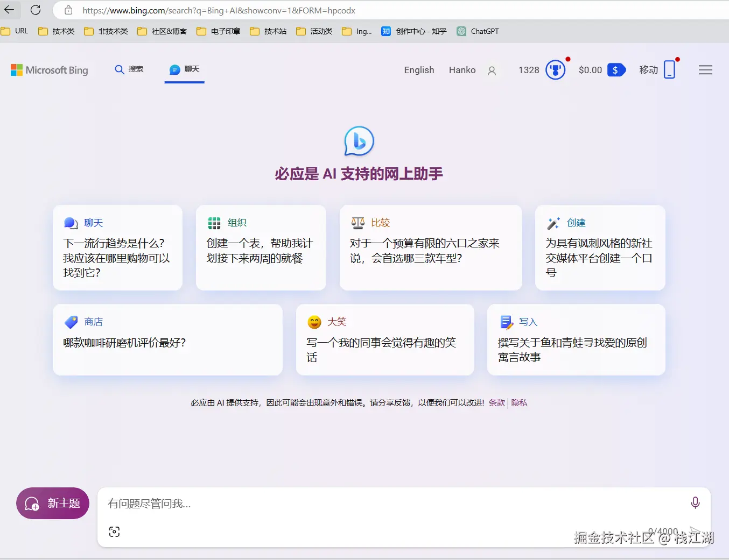
Task: Click the magic wand 创建 icon
Action: point(553,223)
